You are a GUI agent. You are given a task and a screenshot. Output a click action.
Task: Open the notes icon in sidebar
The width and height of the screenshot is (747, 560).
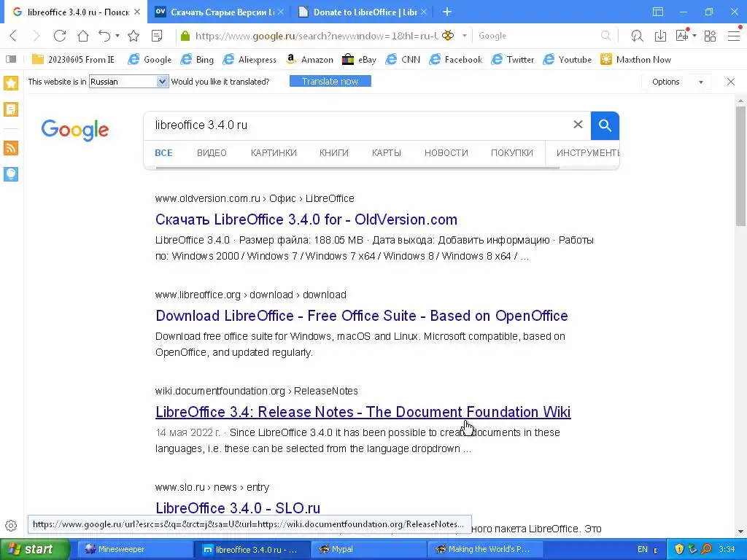(x=11, y=109)
